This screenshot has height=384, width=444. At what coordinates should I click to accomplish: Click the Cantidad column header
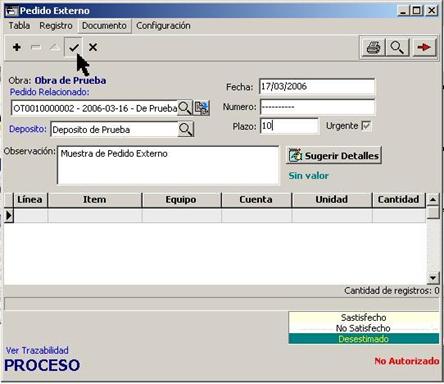[x=399, y=200]
